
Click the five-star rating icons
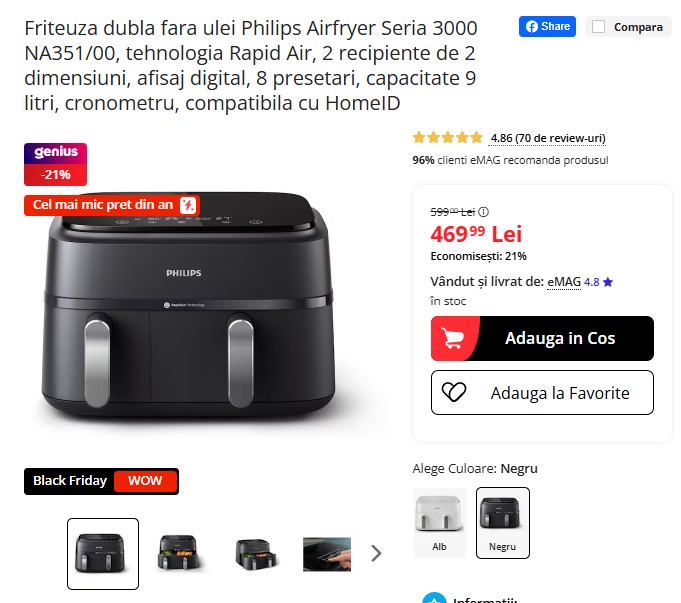[447, 138]
